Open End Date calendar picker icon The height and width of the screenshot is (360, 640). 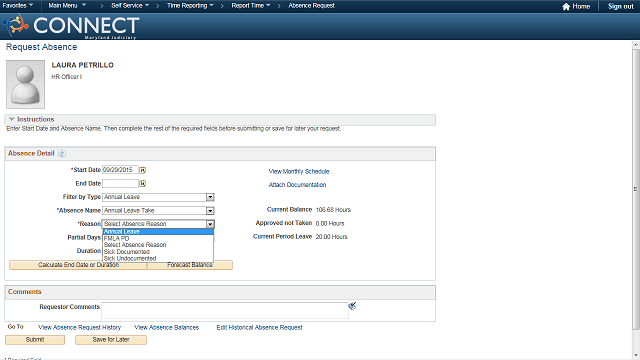coord(142,184)
